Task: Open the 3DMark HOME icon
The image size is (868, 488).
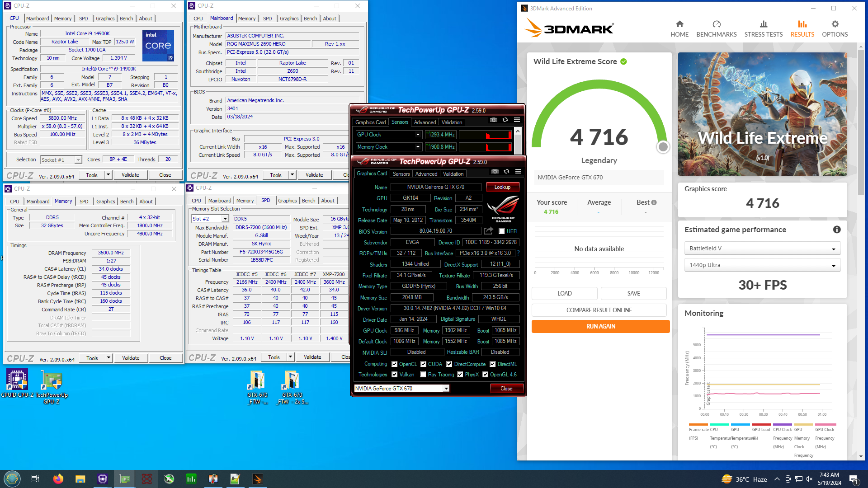Action: (x=679, y=28)
